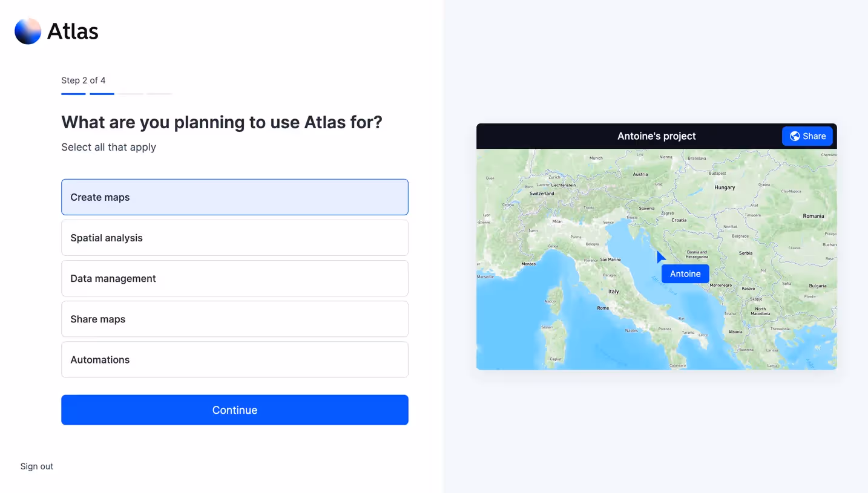Screen dimensions: 868x493
Task: Click the first filled progress bar segment
Action: point(73,94)
